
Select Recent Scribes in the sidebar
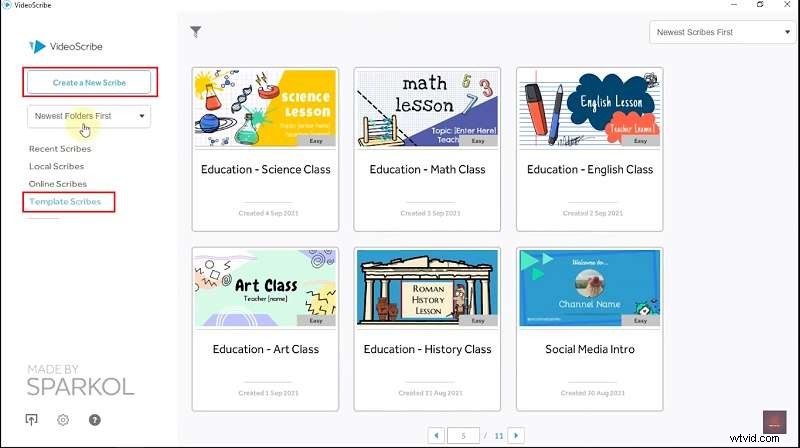pyautogui.click(x=60, y=148)
